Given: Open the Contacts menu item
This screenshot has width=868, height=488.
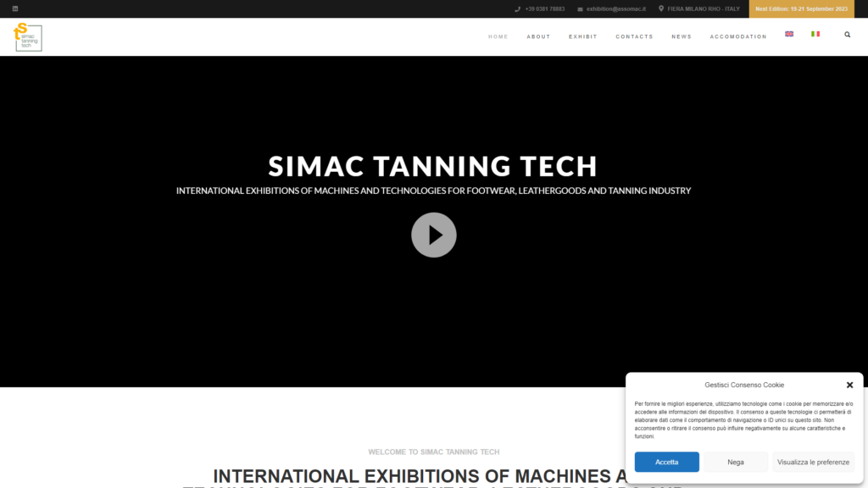Looking at the screenshot, I should [634, 36].
